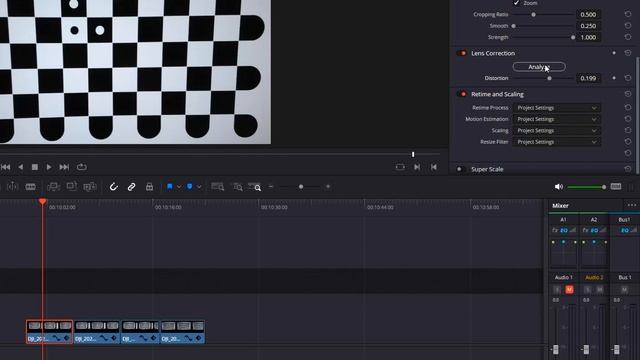Adjust the Distortion slider handle
Image resolution: width=640 pixels, height=360 pixels.
549,78
